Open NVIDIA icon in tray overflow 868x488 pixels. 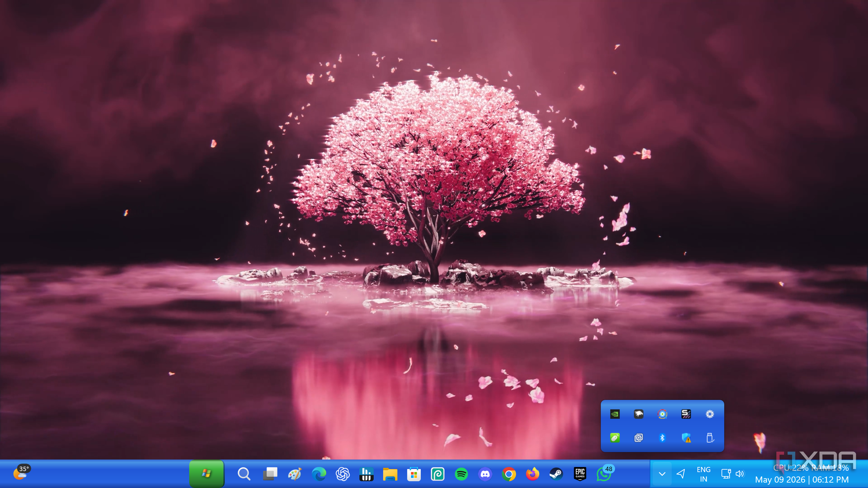point(615,414)
